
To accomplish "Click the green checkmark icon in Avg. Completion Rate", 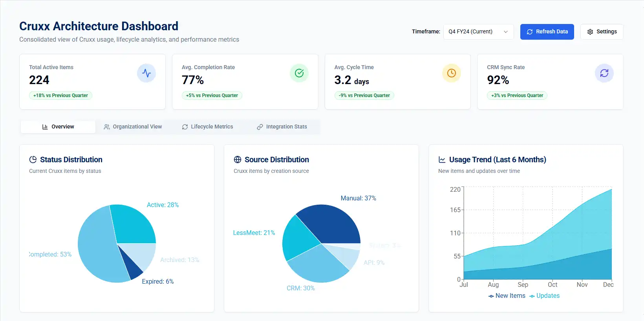I will point(299,73).
